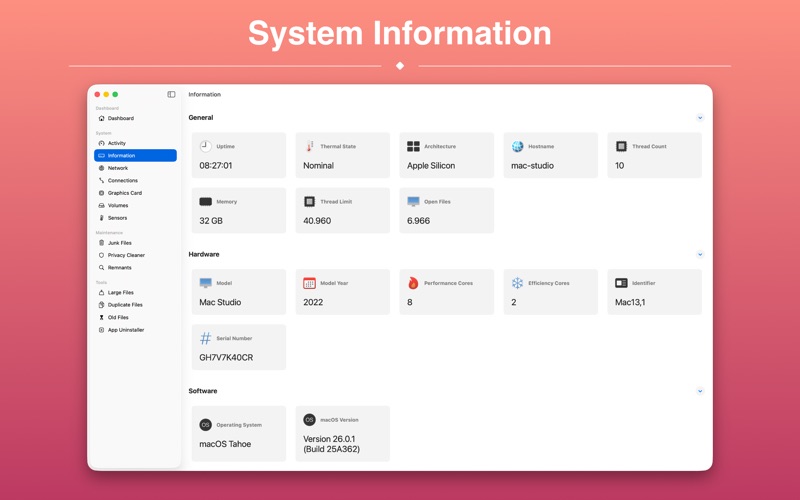Screen dimensions: 800x500
Task: Click the Open Files monitor icon
Action: click(x=413, y=202)
